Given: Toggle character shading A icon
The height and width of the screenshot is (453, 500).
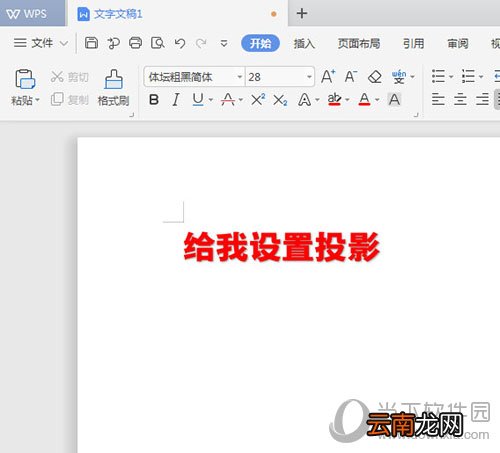Looking at the screenshot, I should [394, 99].
